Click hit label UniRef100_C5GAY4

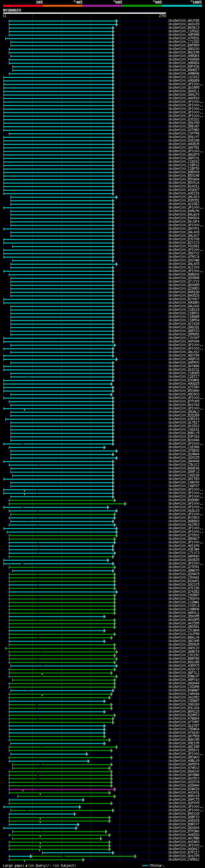(184, 599)
